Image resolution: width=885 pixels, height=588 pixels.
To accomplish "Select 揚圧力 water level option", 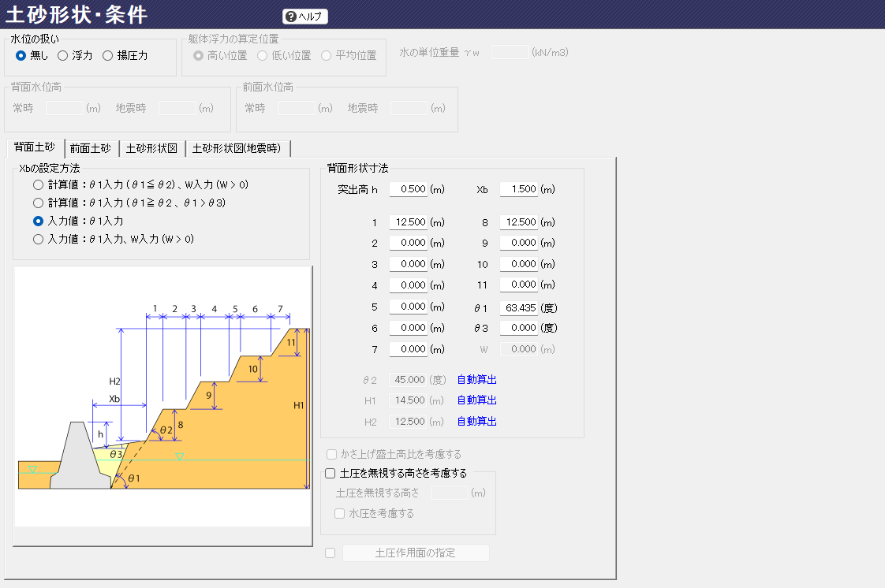I will (108, 55).
